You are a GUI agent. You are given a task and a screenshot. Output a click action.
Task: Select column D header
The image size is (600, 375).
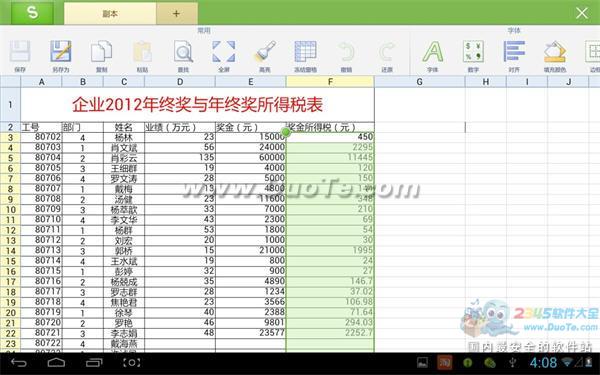[180, 82]
